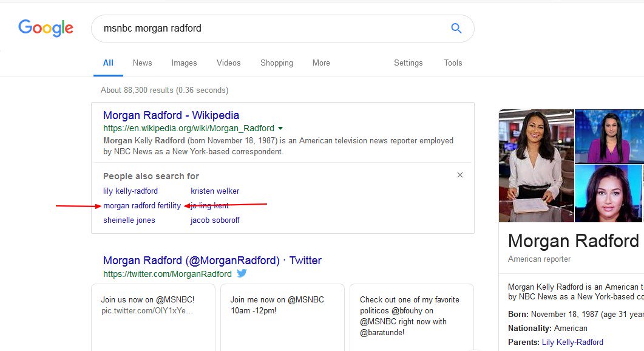Open the tweet mentioning @bfouhy and @baratunde
This screenshot has width=644, height=351.
[x=412, y=318]
